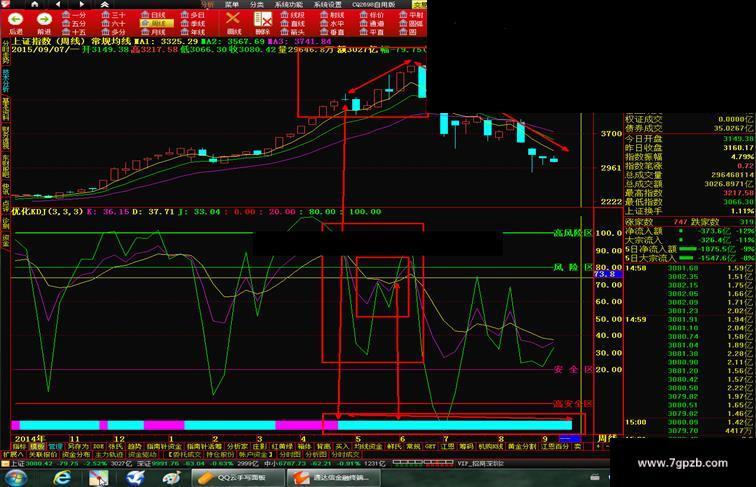Click 另存为 save-as in indicator bar
The height and width of the screenshot is (487, 756).
click(x=78, y=446)
